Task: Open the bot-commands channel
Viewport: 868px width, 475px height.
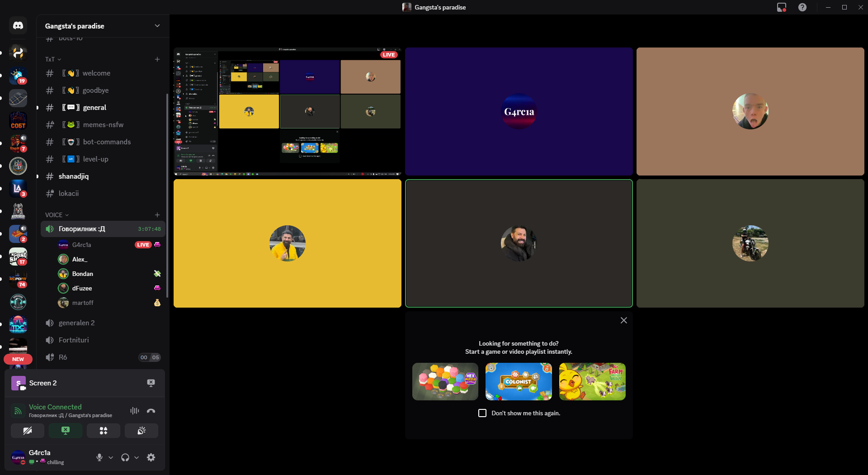Action: coord(103,142)
